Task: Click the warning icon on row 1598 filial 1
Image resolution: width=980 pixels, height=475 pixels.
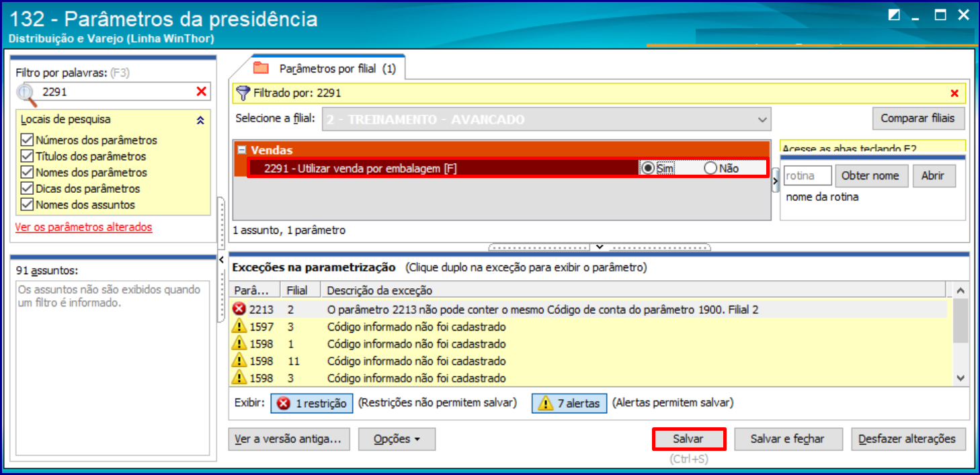Action: point(239,343)
